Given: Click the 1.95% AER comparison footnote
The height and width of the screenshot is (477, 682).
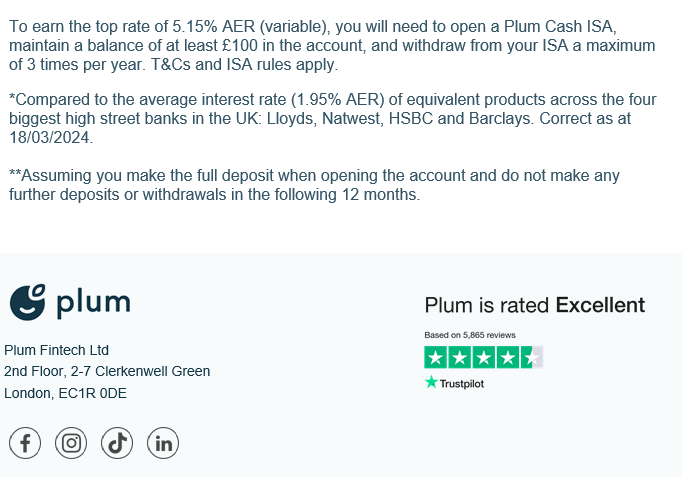Looking at the screenshot, I should (x=333, y=118).
